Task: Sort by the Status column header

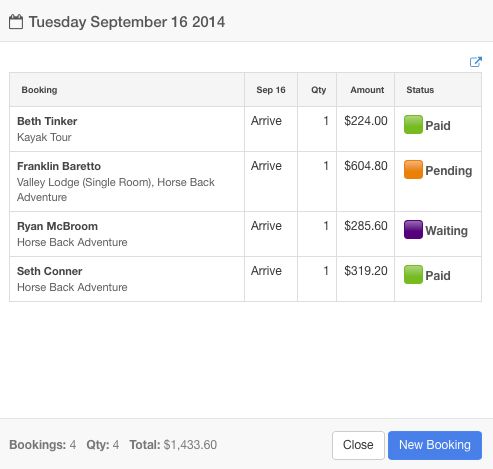Action: pyautogui.click(x=420, y=90)
